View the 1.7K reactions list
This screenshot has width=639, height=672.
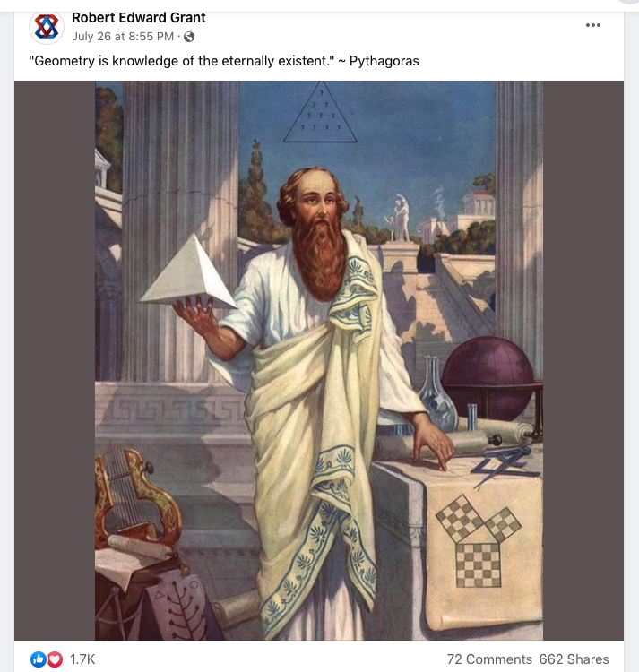(82, 659)
